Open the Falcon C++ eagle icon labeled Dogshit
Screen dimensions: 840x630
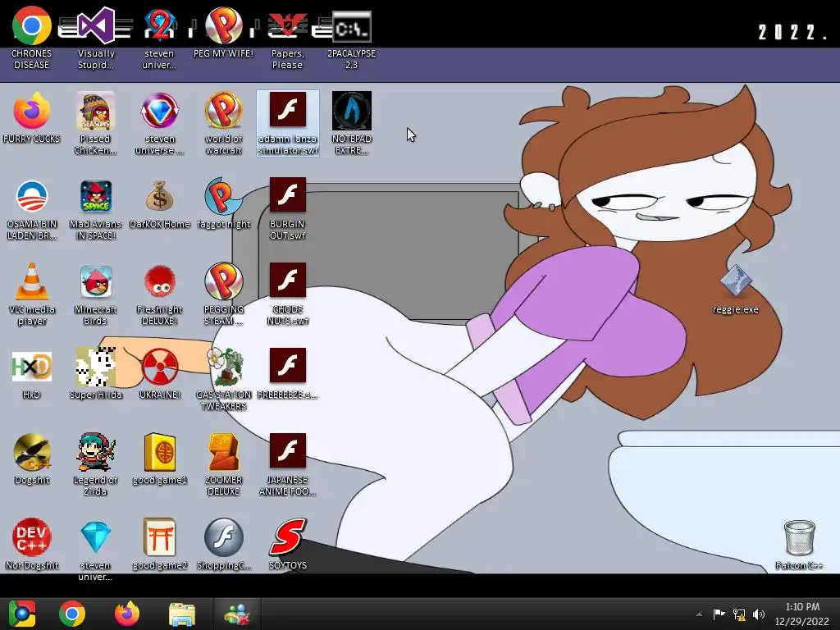[32, 452]
